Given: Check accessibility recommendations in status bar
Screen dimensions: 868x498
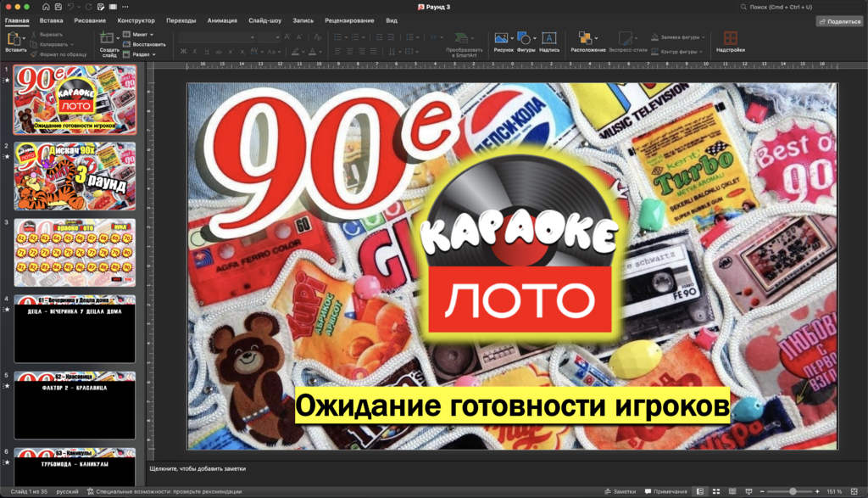Looking at the screenshot, I should click(x=164, y=491).
